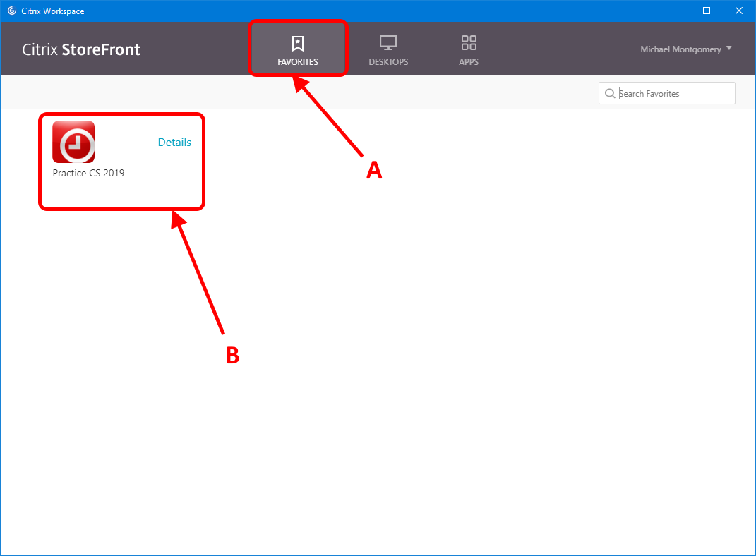
Task: Click the magnifying glass search icon
Action: (x=610, y=93)
